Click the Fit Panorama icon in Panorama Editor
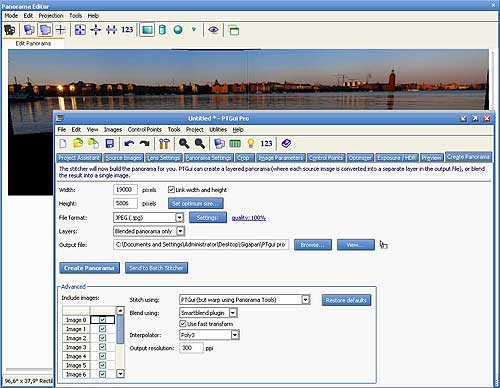Image resolution: width=500 pixels, height=388 pixels. 80,30
